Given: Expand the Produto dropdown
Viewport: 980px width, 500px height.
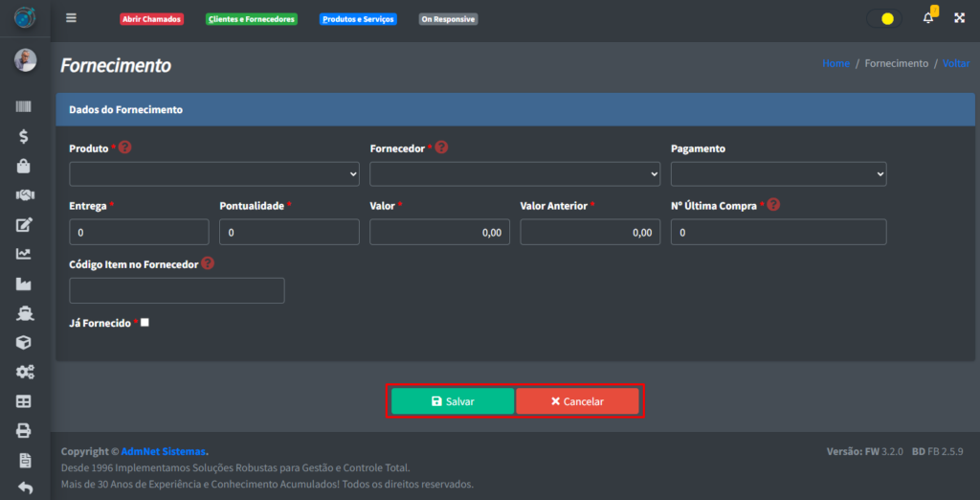Looking at the screenshot, I should coord(213,174).
